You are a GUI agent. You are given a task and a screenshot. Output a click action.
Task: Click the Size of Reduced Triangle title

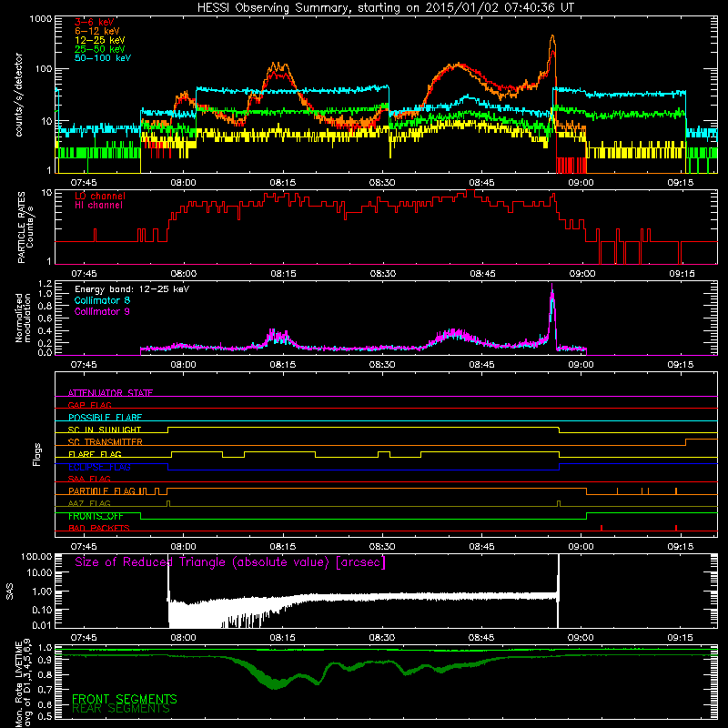coord(230,562)
